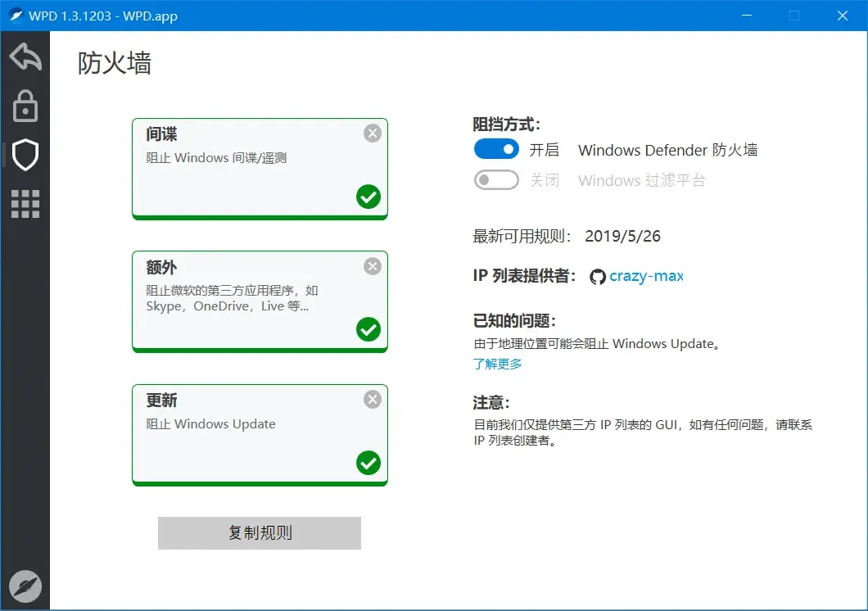Click the 最新可用规则 label
This screenshot has width=868, height=611.
click(x=522, y=237)
